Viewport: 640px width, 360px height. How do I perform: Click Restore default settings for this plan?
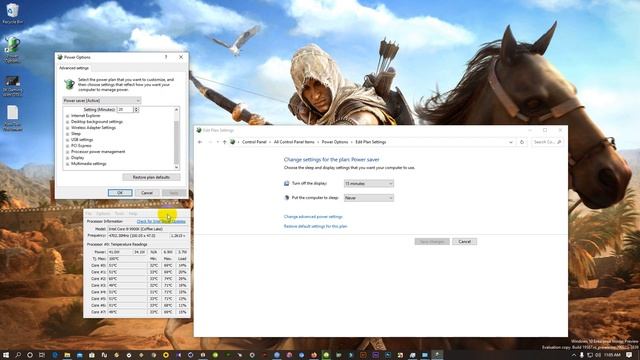pos(316,226)
